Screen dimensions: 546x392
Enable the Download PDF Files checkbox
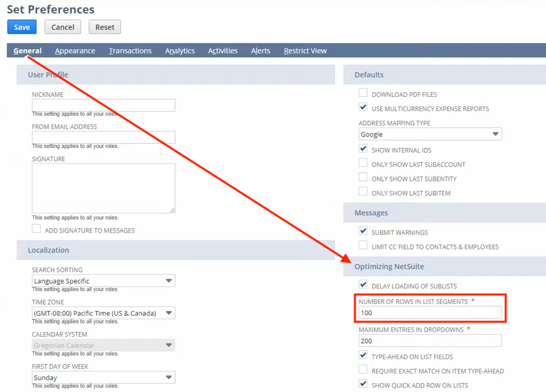tap(363, 93)
